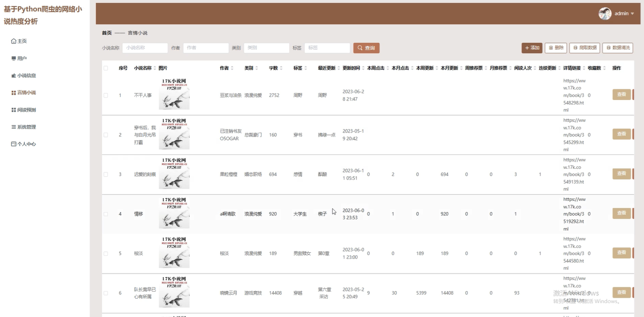Sort table by 作者 column arrows
The height and width of the screenshot is (317, 644).
[x=232, y=68]
